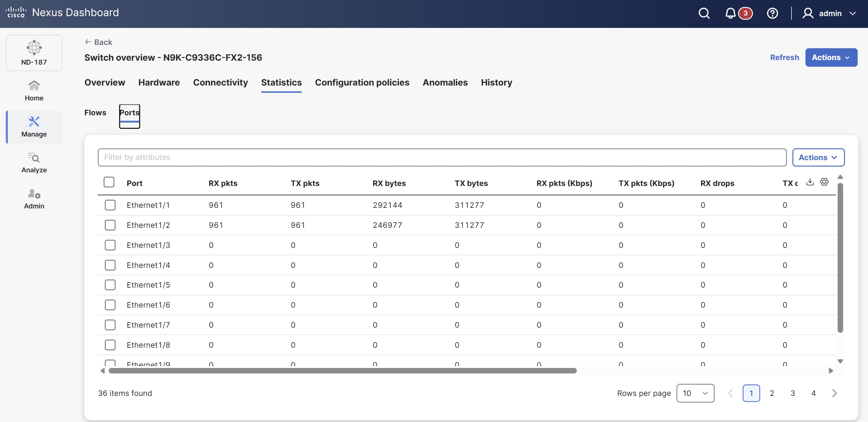Open the notifications bell showing 3 alerts
The width and height of the screenshot is (868, 422).
click(x=730, y=13)
